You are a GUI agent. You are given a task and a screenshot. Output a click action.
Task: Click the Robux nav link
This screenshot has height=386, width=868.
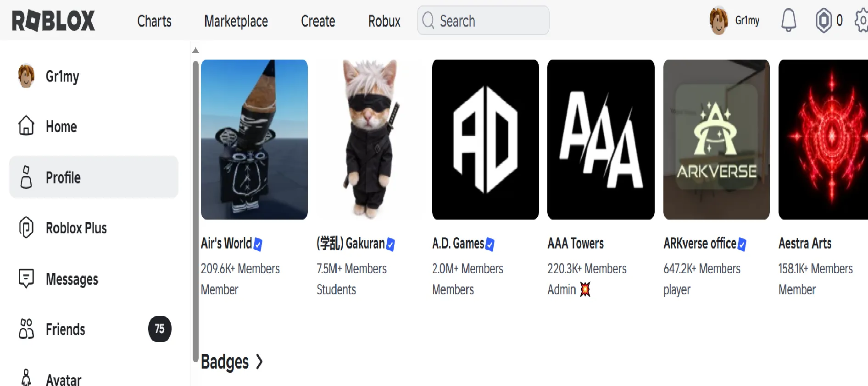384,21
